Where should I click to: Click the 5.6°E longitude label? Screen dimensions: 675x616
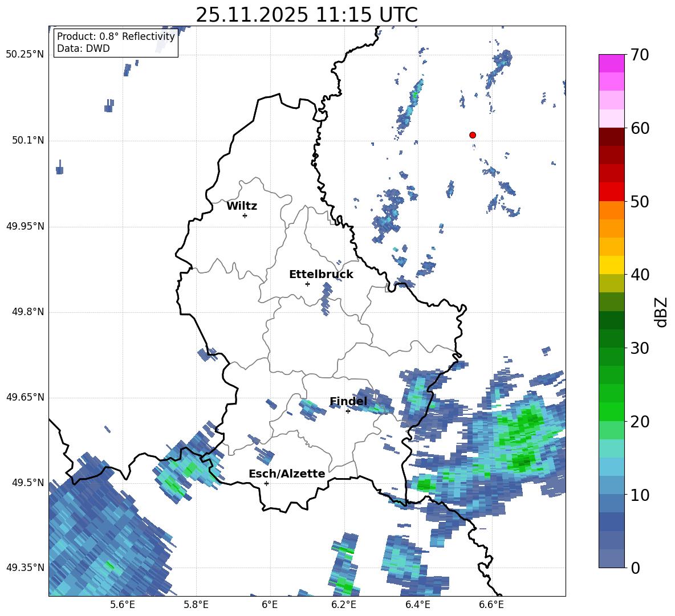click(122, 605)
